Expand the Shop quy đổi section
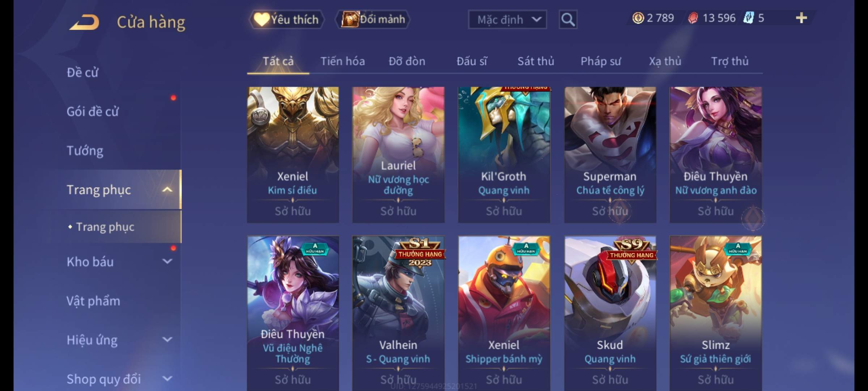This screenshot has height=391, width=868. pyautogui.click(x=167, y=378)
